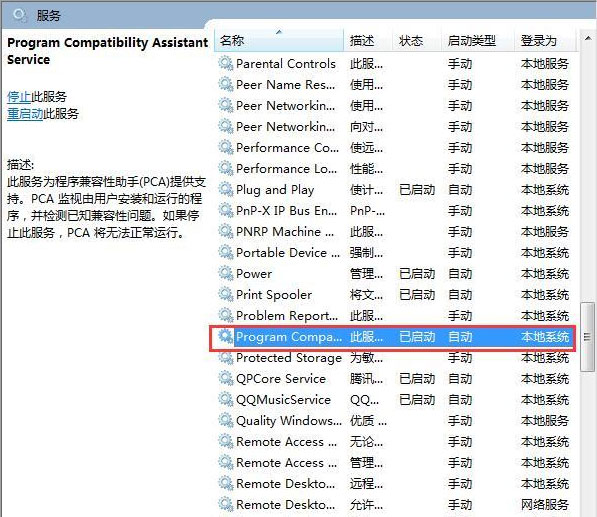Viewport: 597px width, 517px height.
Task: Click the gear icon beside Peer Name Res...
Action: pyautogui.click(x=225, y=84)
